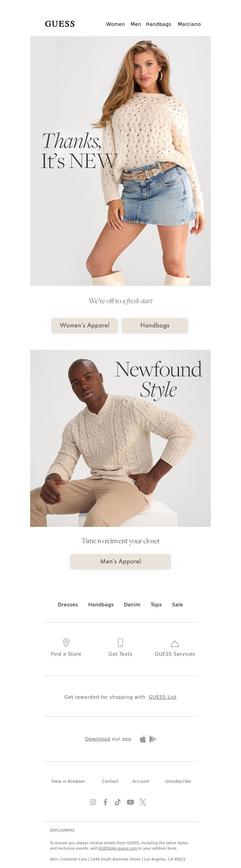Click the Find a Store pin icon
241x868 pixels.
pyautogui.click(x=66, y=642)
